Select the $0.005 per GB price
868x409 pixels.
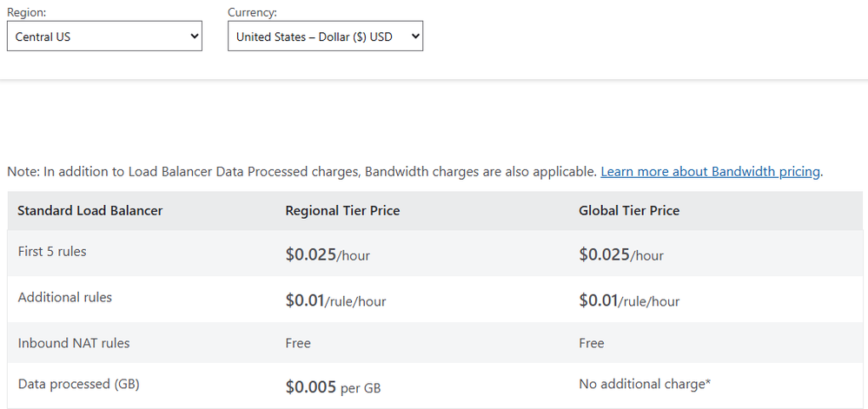(x=333, y=387)
